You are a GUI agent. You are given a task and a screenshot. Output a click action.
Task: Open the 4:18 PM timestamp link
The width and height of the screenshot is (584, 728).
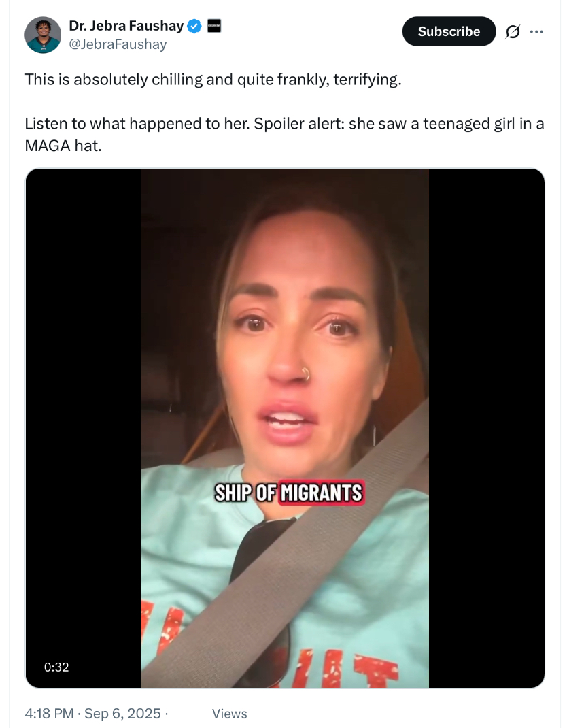point(49,714)
